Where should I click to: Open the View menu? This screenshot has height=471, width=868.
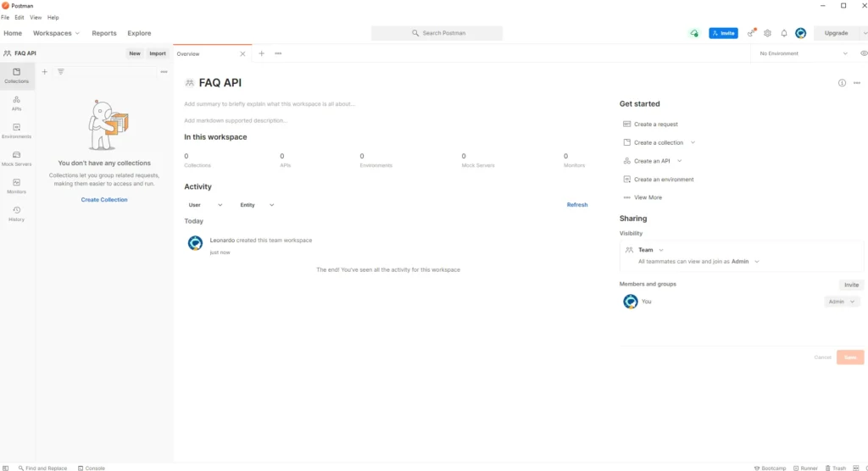click(x=36, y=18)
